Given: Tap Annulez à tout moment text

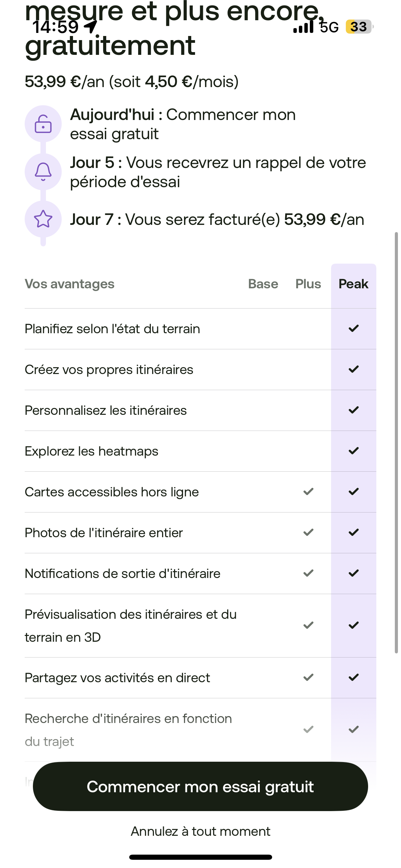Looking at the screenshot, I should (x=200, y=831).
